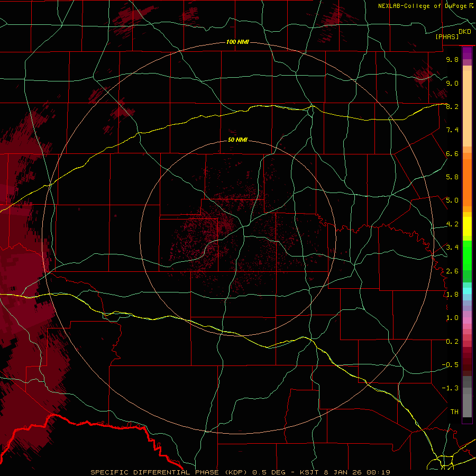The width and height of the screenshot is (476, 476).
Task: Click the -0.5 value on the color scale
Action: [450, 365]
